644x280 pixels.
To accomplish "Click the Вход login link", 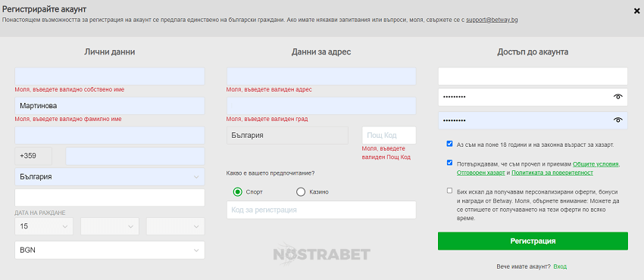I will pos(560,266).
